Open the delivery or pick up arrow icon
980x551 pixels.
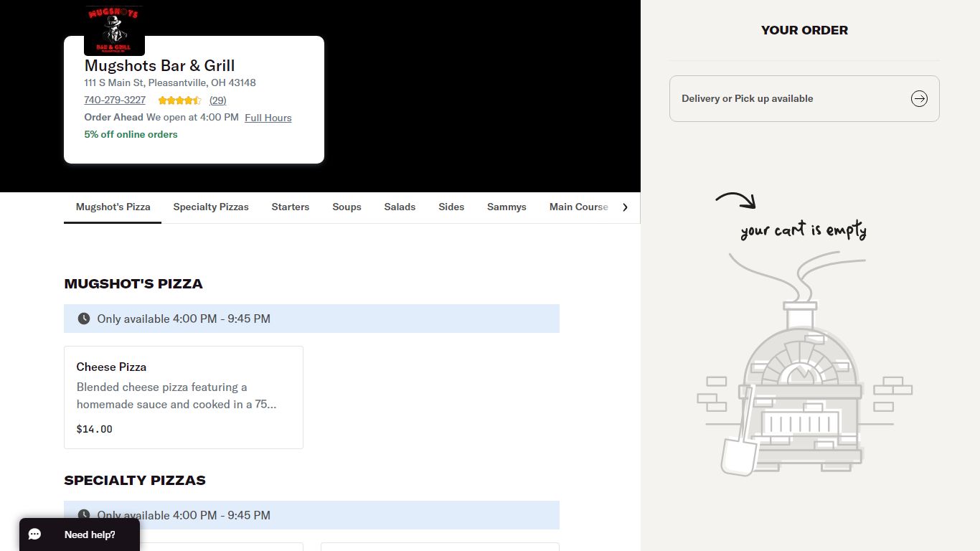[x=919, y=99]
